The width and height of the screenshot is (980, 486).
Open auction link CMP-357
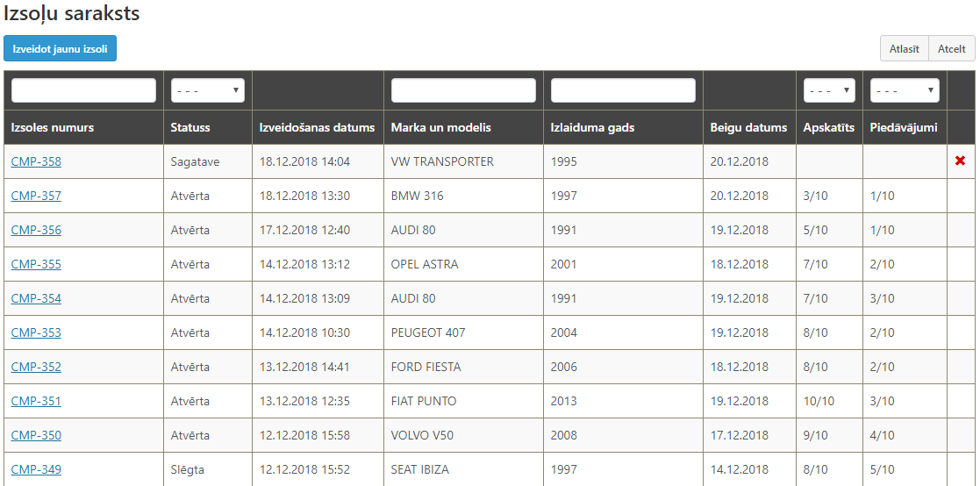[36, 196]
